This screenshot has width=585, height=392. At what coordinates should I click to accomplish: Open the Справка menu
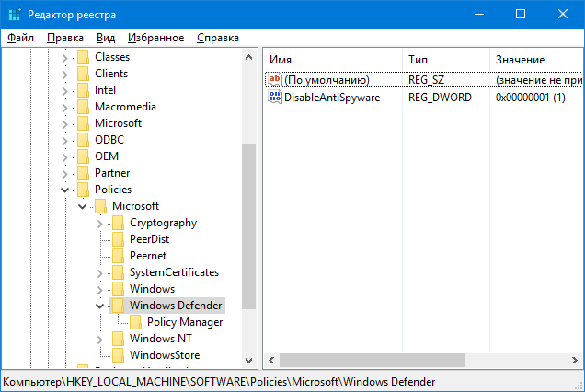[218, 38]
